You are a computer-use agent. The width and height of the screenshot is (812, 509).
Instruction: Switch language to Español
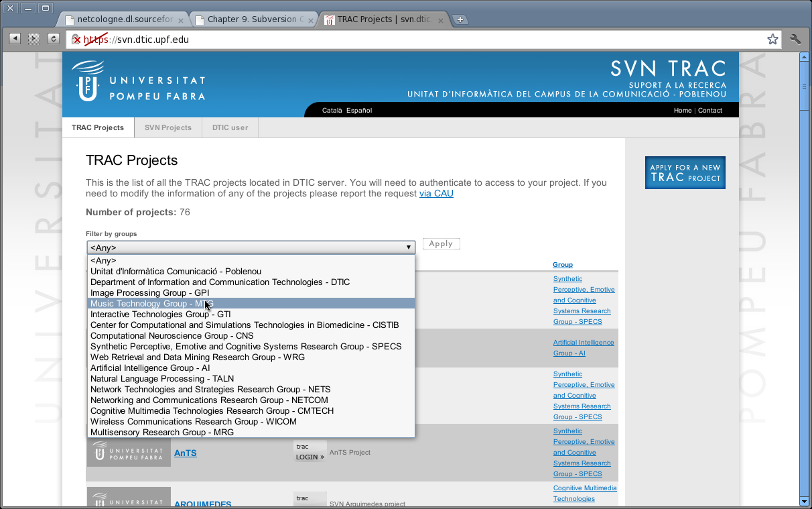tap(359, 111)
